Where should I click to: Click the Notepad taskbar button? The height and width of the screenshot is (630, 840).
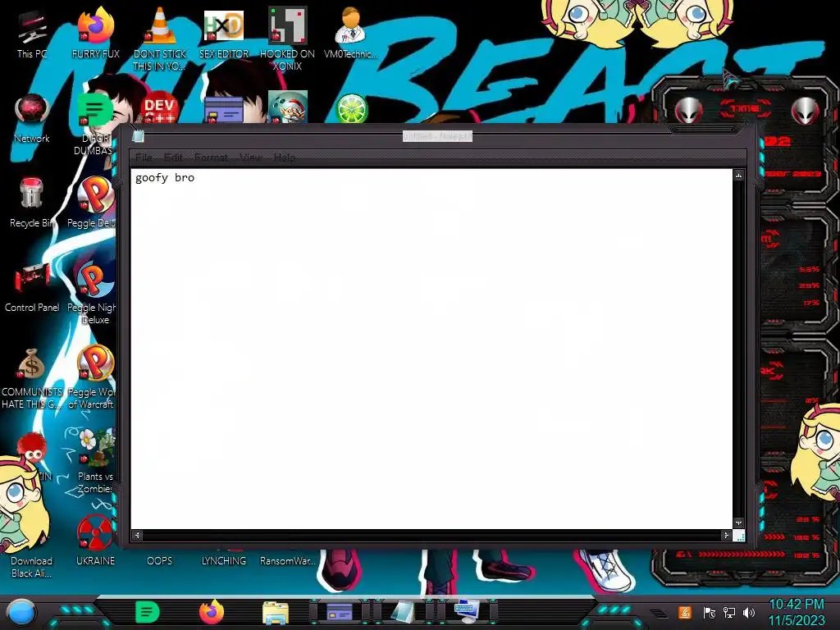click(403, 611)
